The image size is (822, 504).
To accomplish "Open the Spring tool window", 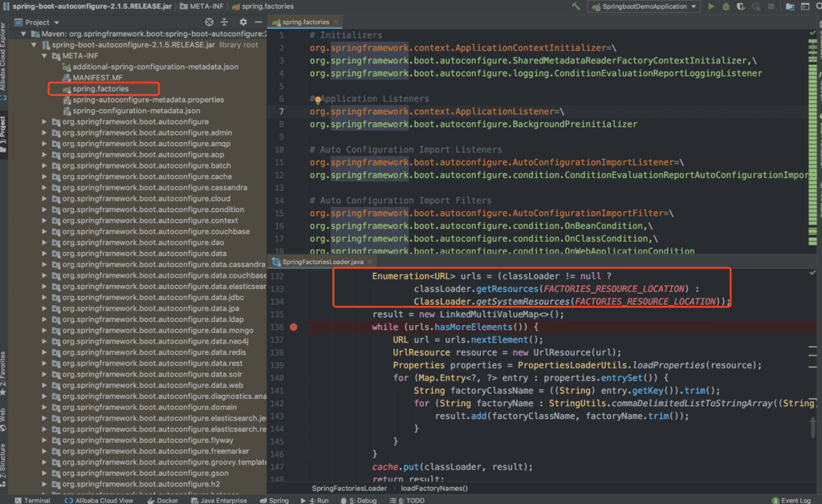I will point(275,500).
